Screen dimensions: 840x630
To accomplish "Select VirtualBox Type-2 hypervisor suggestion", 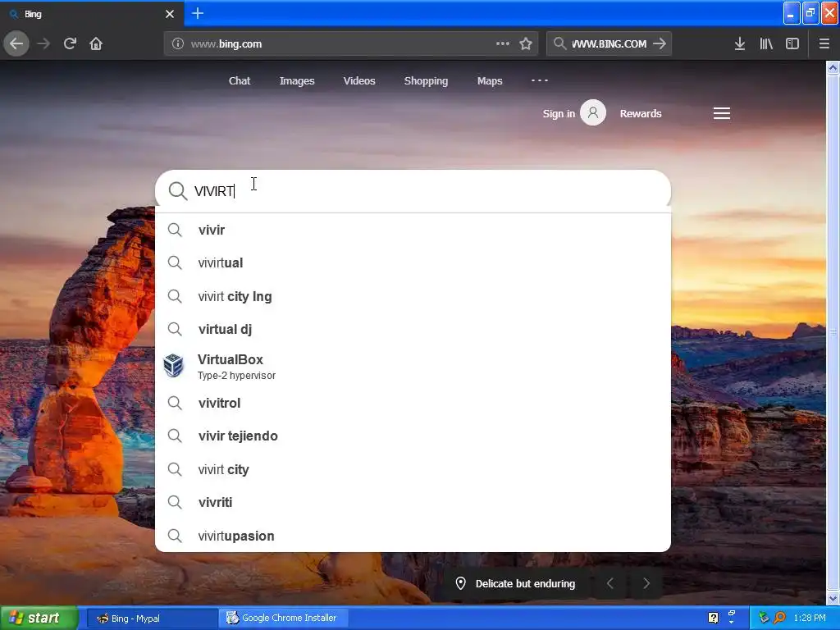I will [413, 367].
